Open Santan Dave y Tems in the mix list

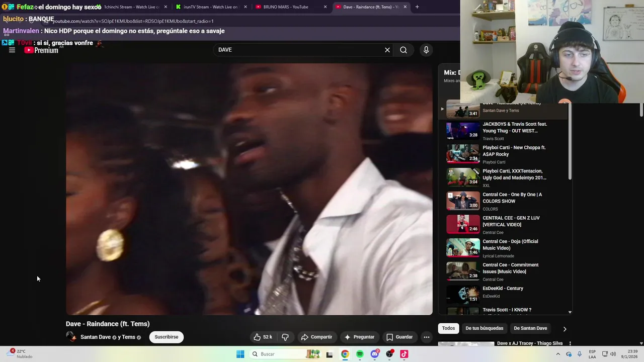[503, 110]
